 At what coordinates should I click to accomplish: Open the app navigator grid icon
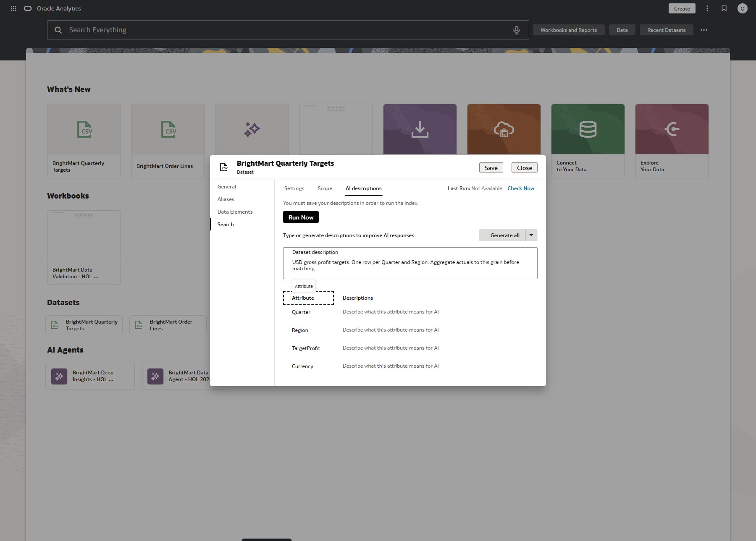[13, 8]
